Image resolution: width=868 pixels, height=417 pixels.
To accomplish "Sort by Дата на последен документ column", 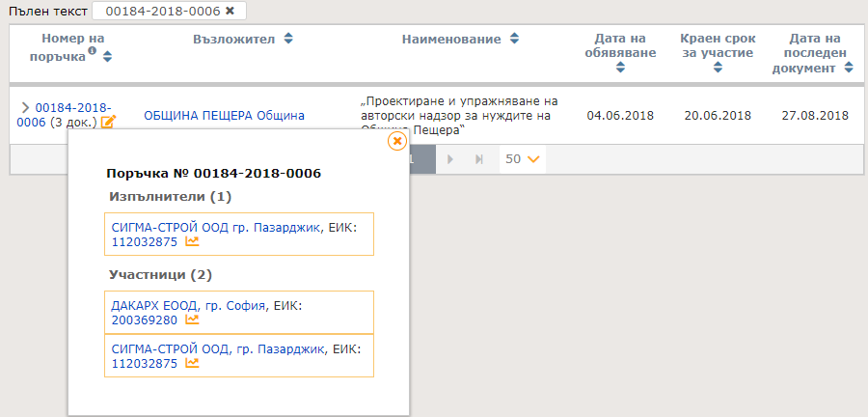I will (849, 68).
